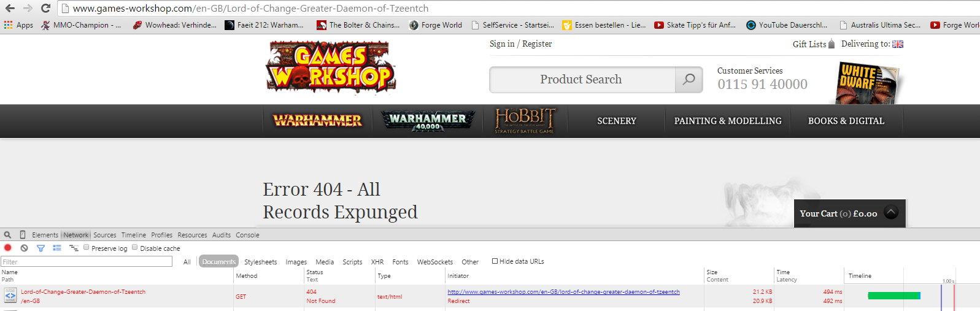Switch to the Console tab in DevTools
Screen dimensions: 980x311
[247, 235]
